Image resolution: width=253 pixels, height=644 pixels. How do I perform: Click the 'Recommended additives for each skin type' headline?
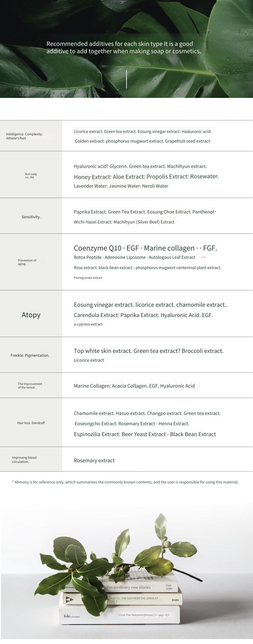point(124,47)
